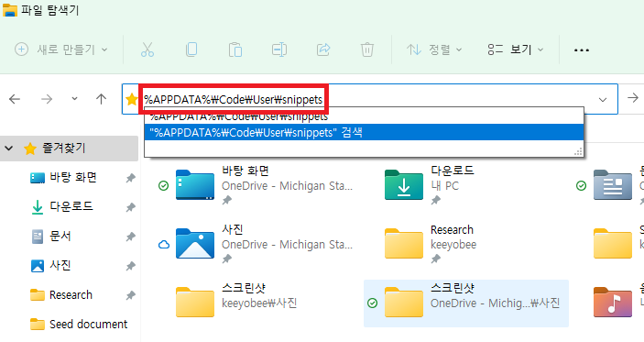Click the cloud status icon beside 사진 tile
644x342 pixels.
tap(164, 245)
